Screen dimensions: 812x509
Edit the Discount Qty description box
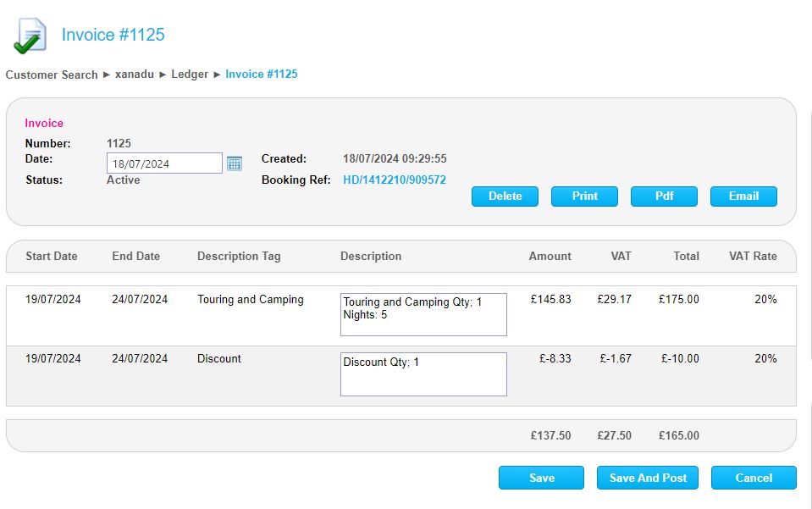(423, 374)
